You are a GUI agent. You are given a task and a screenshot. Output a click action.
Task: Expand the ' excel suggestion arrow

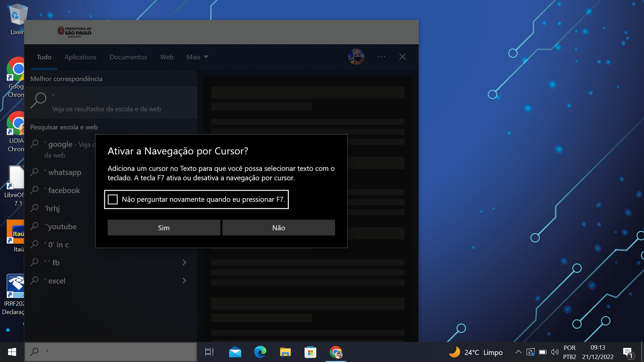click(184, 281)
